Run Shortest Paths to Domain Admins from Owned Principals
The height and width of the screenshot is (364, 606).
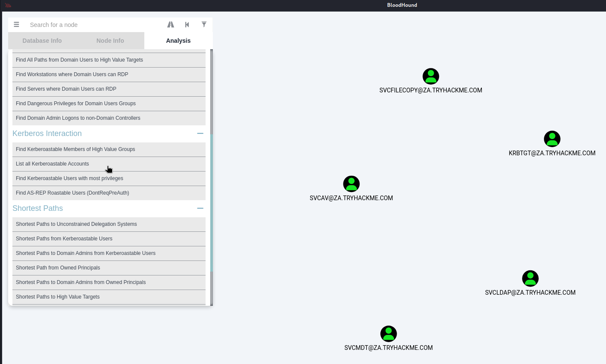(109, 282)
